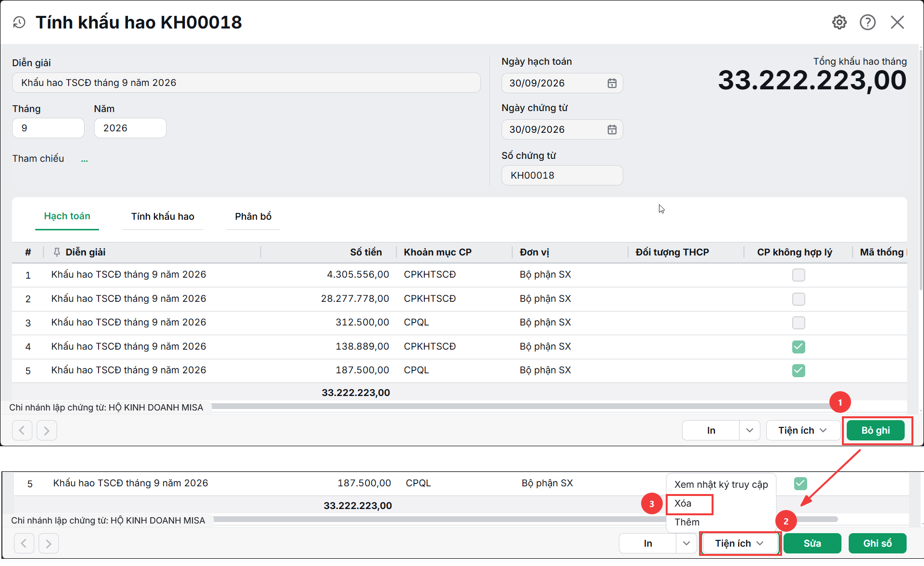The image size is (924, 566).
Task: Click the In button in lower panel
Action: (x=648, y=543)
